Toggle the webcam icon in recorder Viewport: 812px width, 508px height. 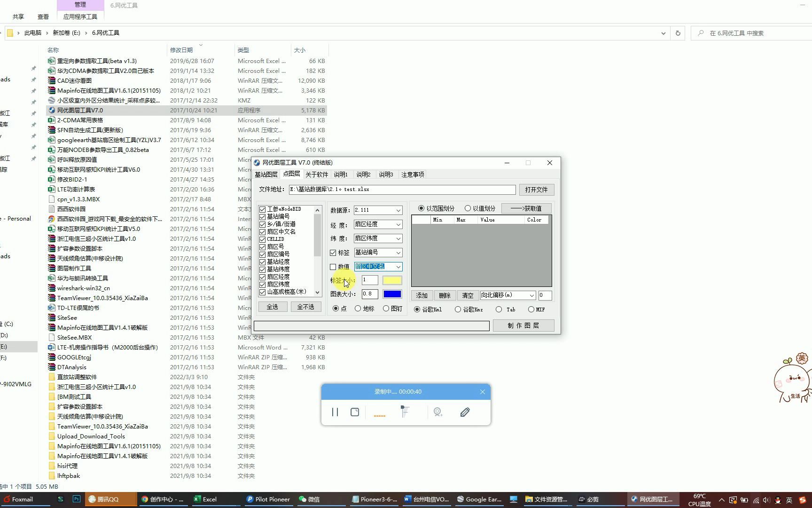[438, 412]
